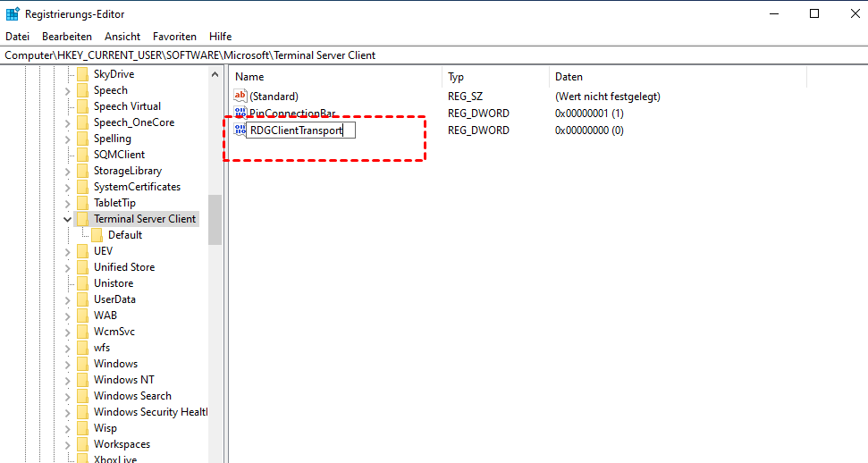Select the Workspaces tree key
The width and height of the screenshot is (868, 463).
[122, 444]
